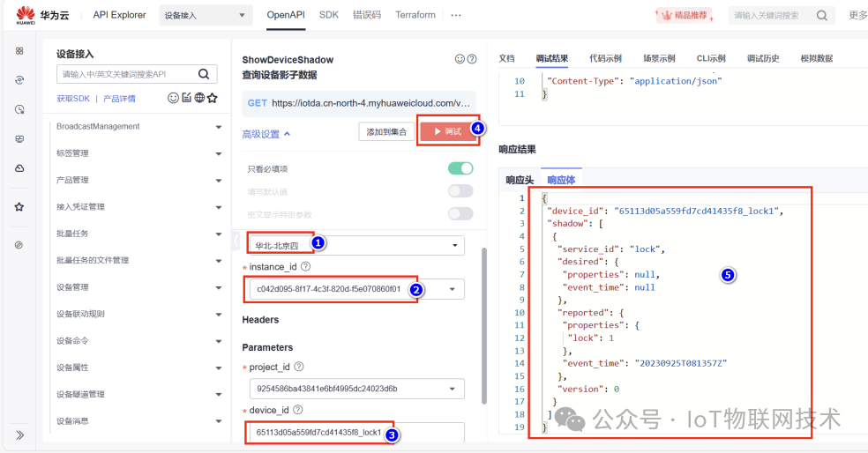Screen dimensions: 868x453
Task: Expand the 设备管理 category
Action: pyautogui.click(x=138, y=287)
